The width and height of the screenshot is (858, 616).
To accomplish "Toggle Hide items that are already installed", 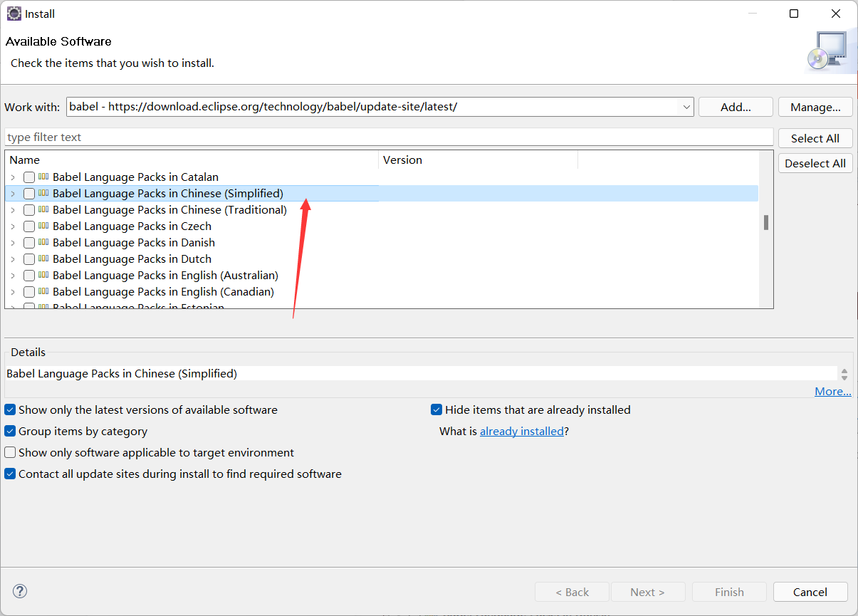I will (x=436, y=409).
